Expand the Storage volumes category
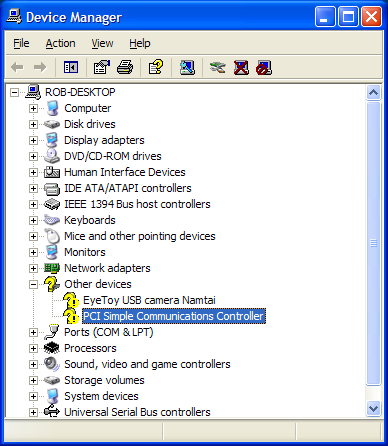This screenshot has height=446, width=388. [x=33, y=380]
